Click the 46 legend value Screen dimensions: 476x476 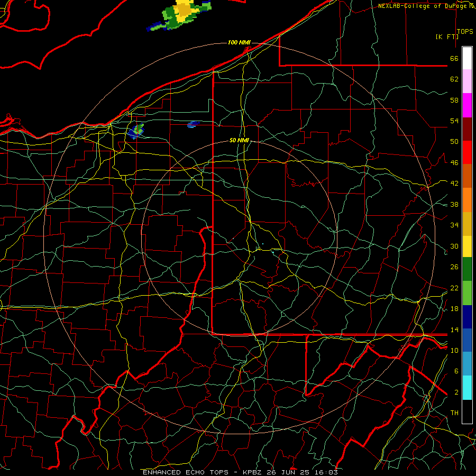point(454,163)
